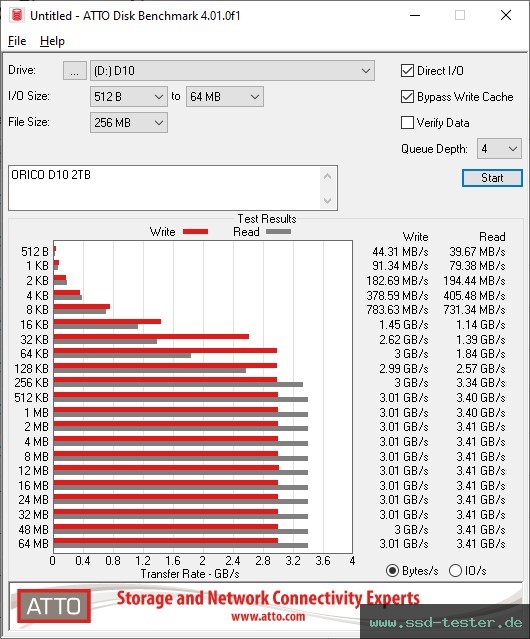
Task: Expand the Drive (D:) D10 dropdown
Action: pos(232,71)
